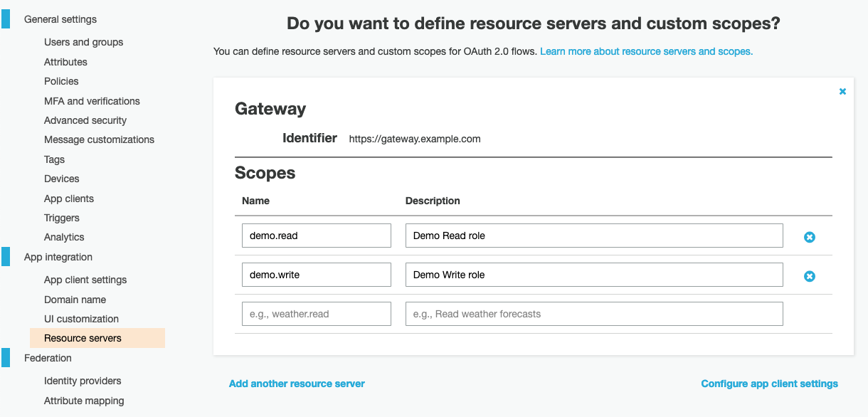
Task: Open the Advanced security section
Action: (85, 120)
